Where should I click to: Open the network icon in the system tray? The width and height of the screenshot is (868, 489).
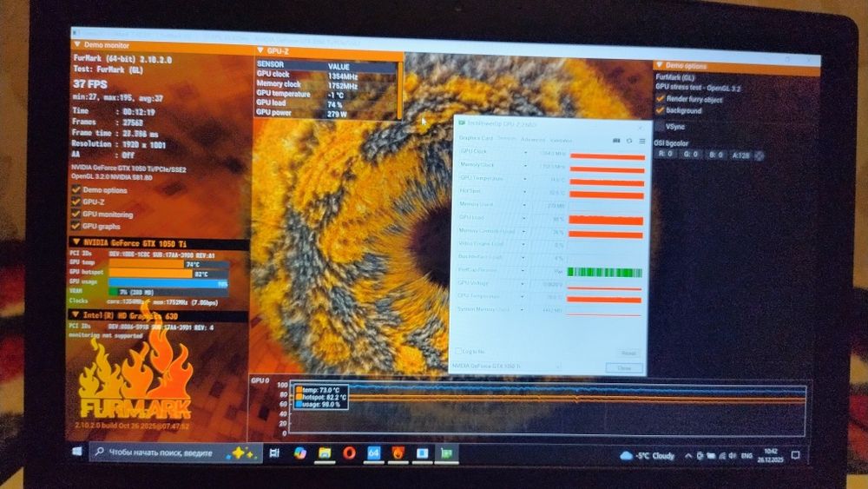click(722, 456)
